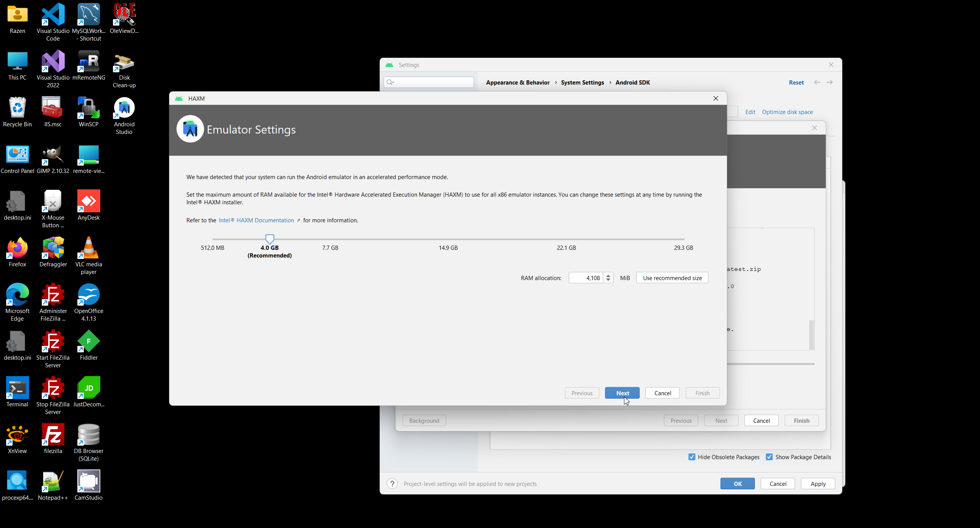The width and height of the screenshot is (980, 528).
Task: Toggle Hide Obsolete Packages checkbox
Action: tap(692, 457)
